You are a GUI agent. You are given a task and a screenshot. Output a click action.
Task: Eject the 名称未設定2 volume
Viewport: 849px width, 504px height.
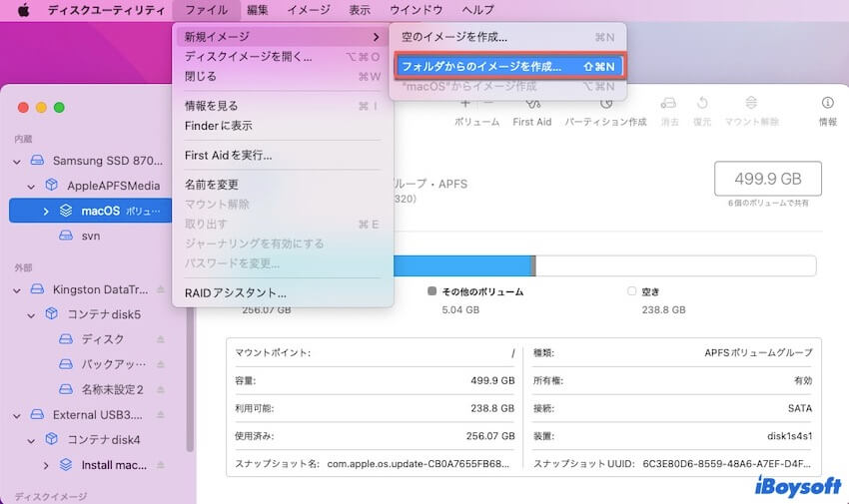click(160, 389)
